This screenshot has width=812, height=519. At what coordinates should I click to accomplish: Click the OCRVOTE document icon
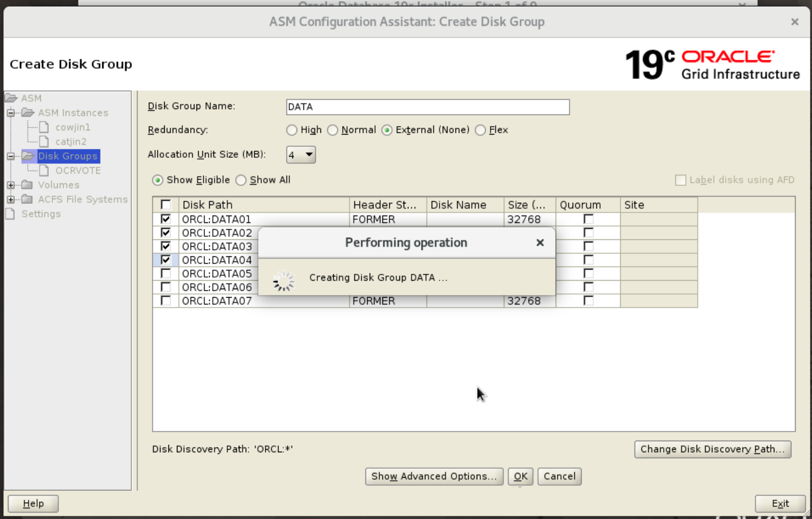(x=44, y=171)
